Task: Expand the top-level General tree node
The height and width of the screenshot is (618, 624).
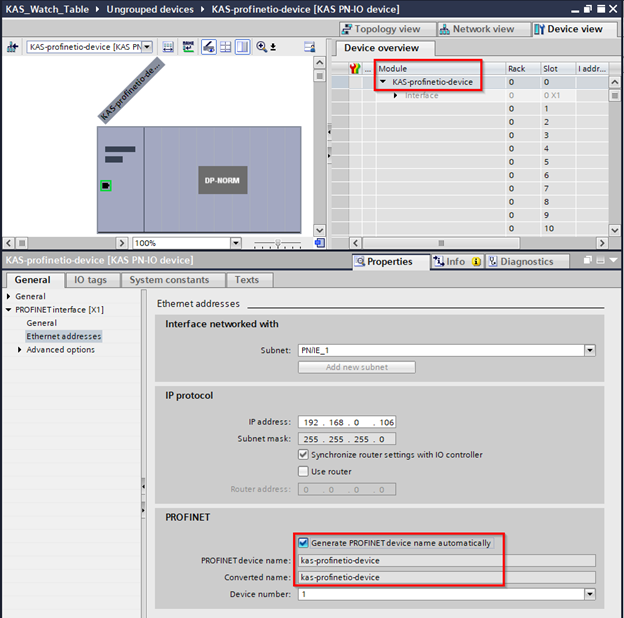Action: point(9,296)
